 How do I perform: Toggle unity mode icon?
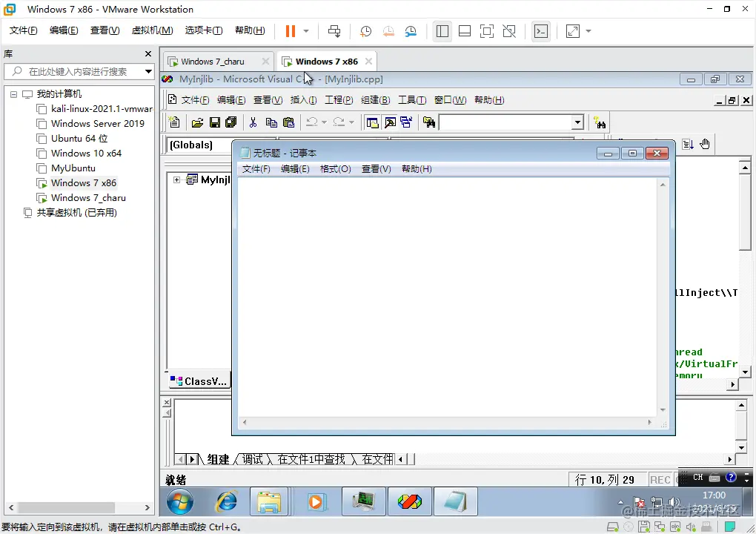509,31
